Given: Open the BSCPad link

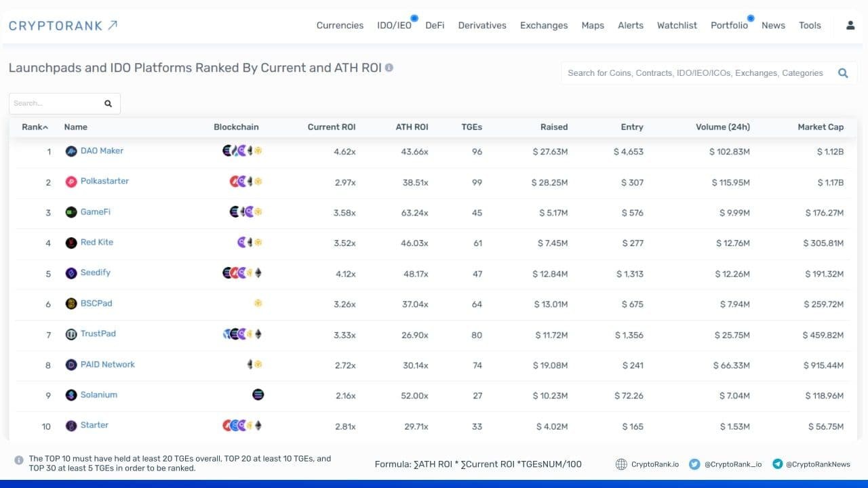Looking at the screenshot, I should pyautogui.click(x=96, y=303).
